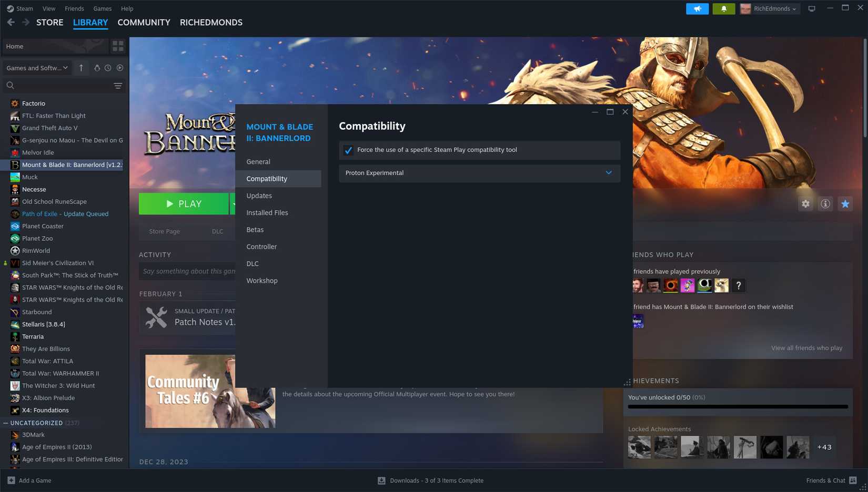
Task: Toggle the blue favorite star on Bannerlord
Action: 845,203
